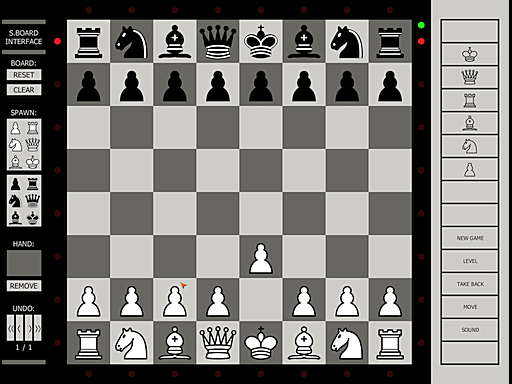Click the empty e4 square
The height and width of the screenshot is (384, 512).
(261, 214)
